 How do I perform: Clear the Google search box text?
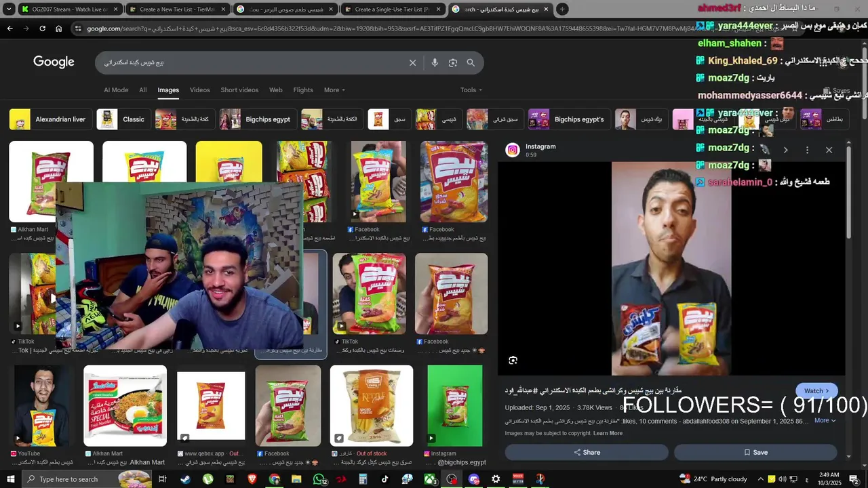(412, 62)
